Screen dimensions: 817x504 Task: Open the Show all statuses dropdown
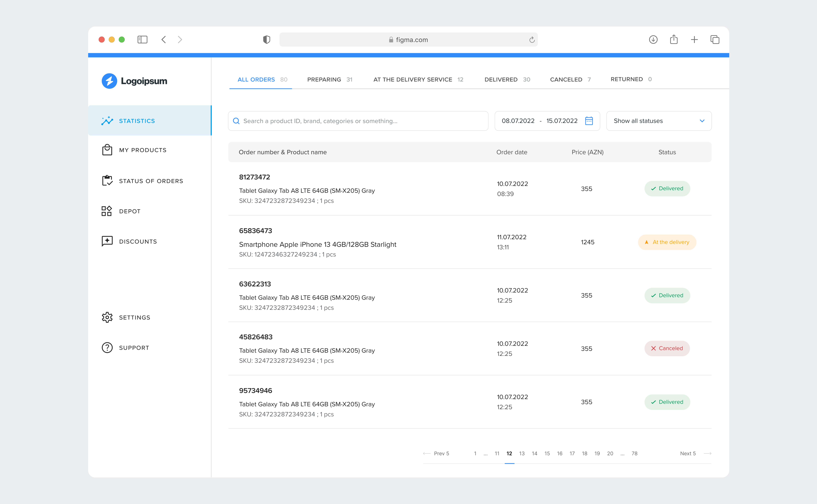(659, 121)
